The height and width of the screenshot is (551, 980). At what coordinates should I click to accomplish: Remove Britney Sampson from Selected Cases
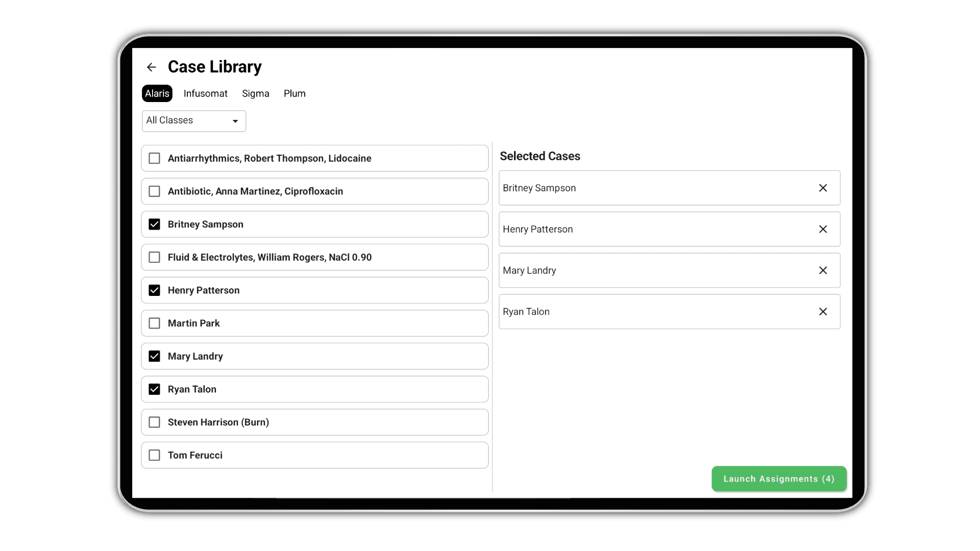pos(823,188)
